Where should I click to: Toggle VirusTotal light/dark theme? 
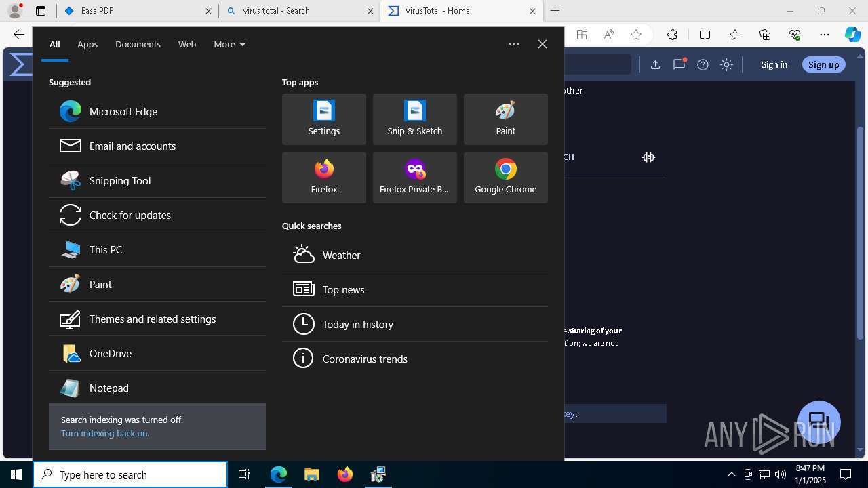click(726, 64)
